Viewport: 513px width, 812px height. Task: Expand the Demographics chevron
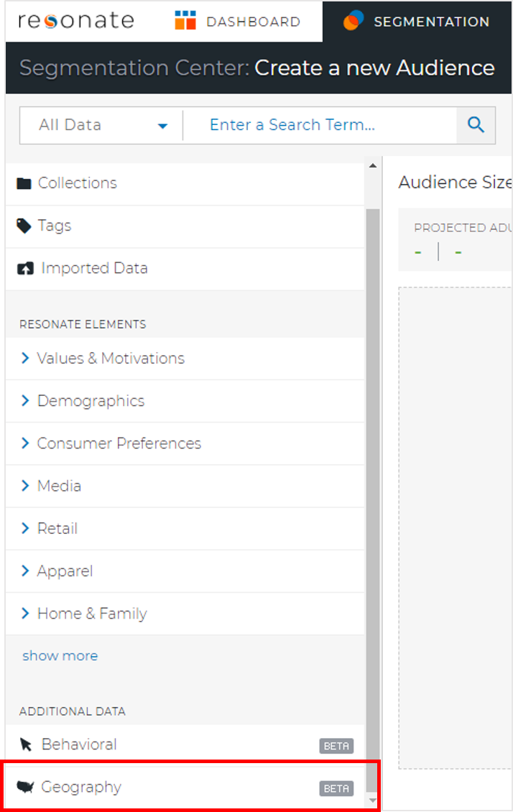tap(25, 400)
